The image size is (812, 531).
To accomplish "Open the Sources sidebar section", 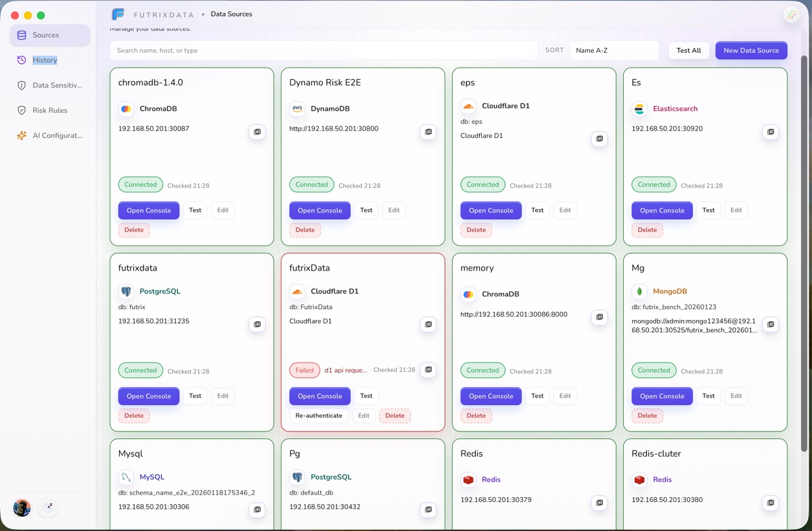I will coord(49,35).
